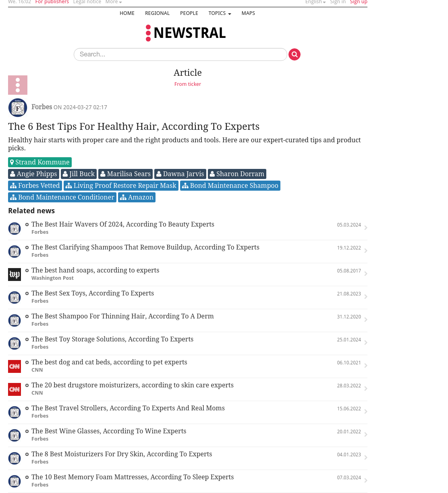Click the Newstral logo

[x=186, y=33]
